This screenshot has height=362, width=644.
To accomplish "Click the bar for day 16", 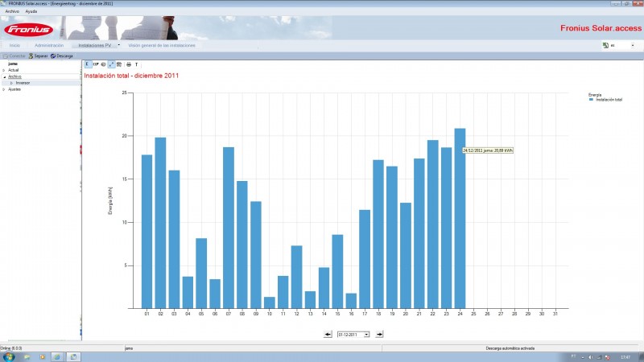I will tap(351, 301).
